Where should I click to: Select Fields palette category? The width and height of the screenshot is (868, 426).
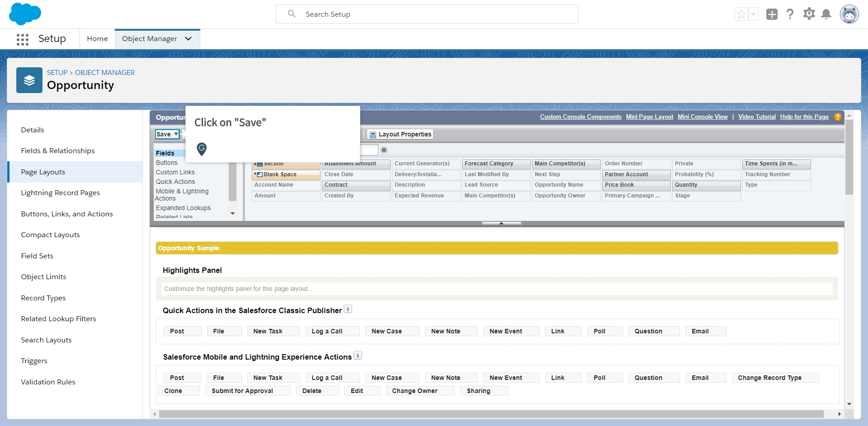coord(165,154)
